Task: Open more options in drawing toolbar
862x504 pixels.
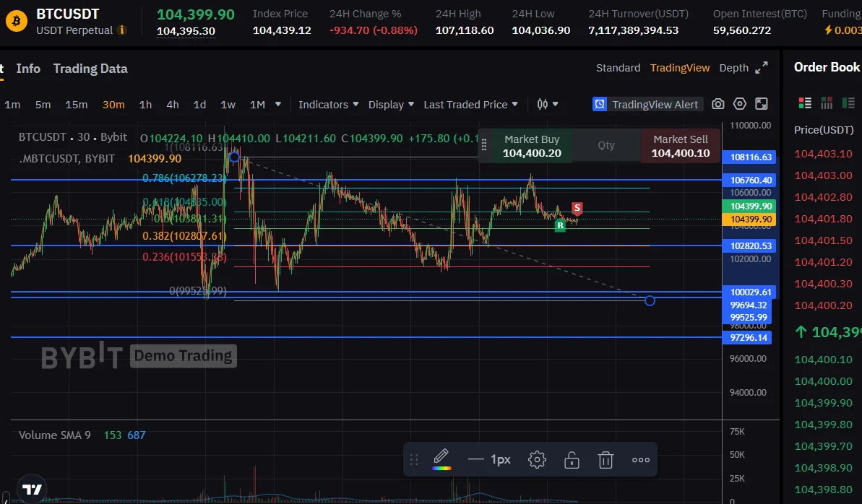Action: pyautogui.click(x=640, y=459)
